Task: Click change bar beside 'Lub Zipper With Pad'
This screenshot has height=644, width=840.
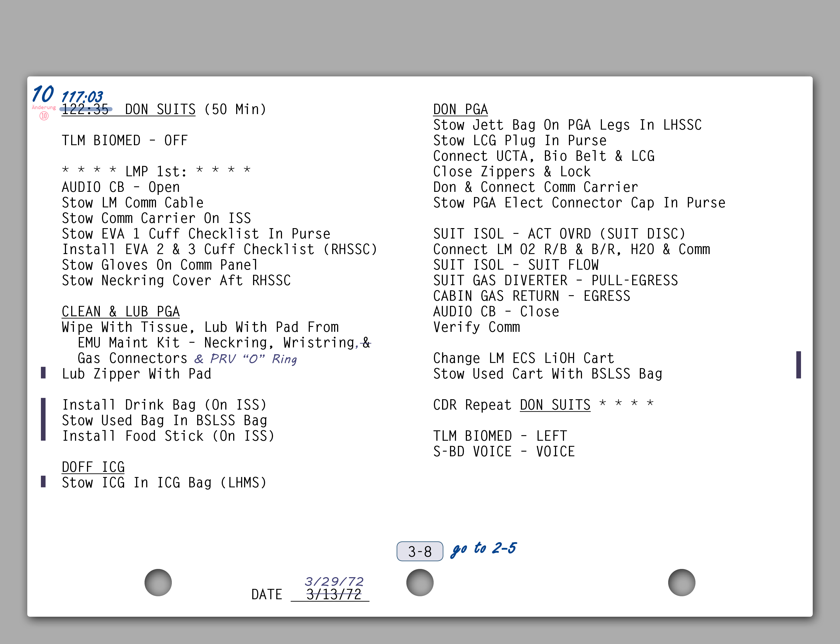Action: [x=43, y=372]
